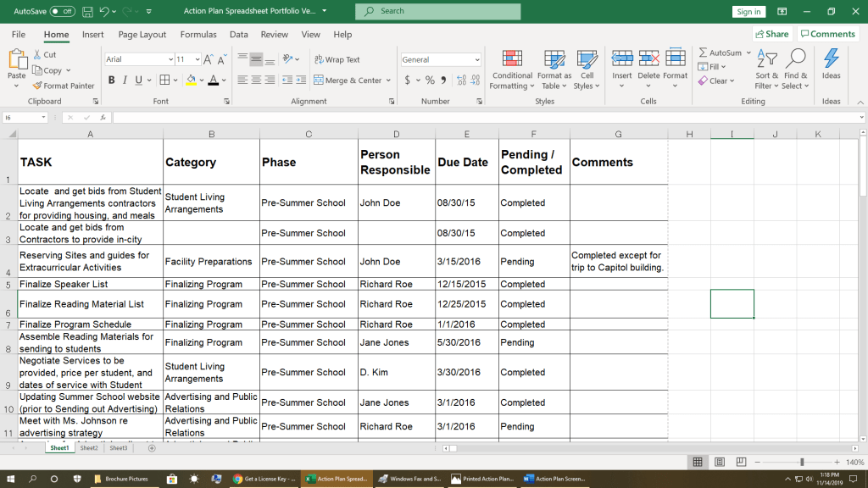The image size is (868, 488).
Task: Click the Save floppy disk icon
Action: pyautogui.click(x=87, y=12)
